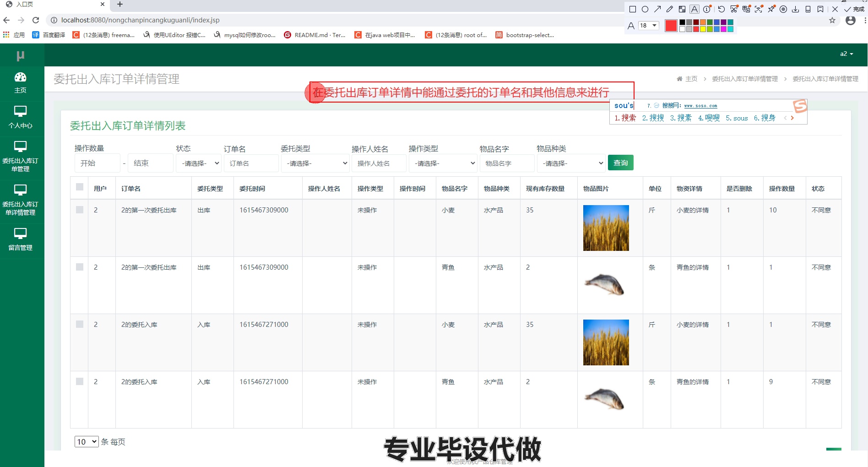This screenshot has width=868, height=467.
Task: Pick the black color swatch
Action: 682,22
